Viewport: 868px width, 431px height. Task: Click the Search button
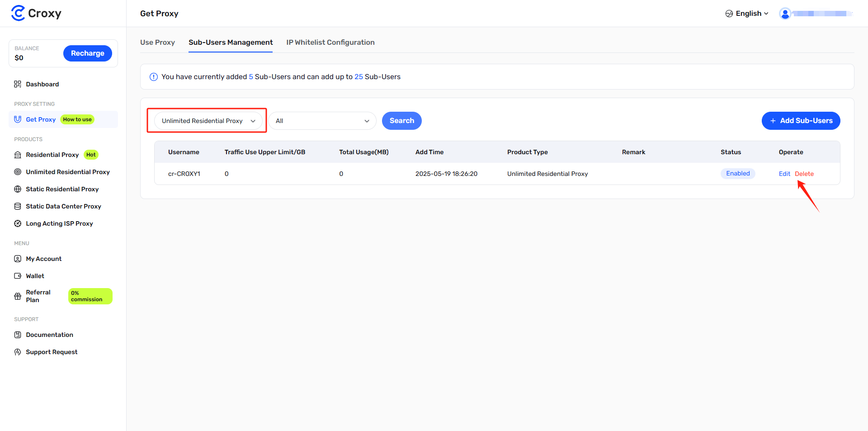[402, 121]
